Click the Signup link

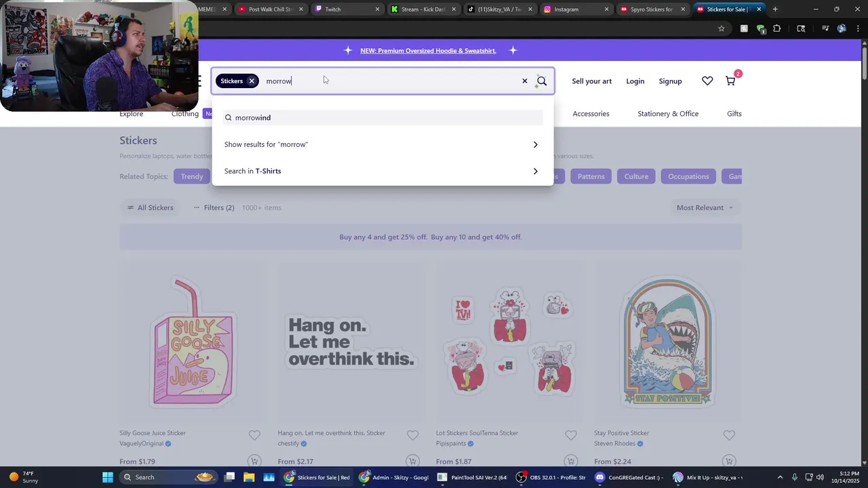pos(670,81)
